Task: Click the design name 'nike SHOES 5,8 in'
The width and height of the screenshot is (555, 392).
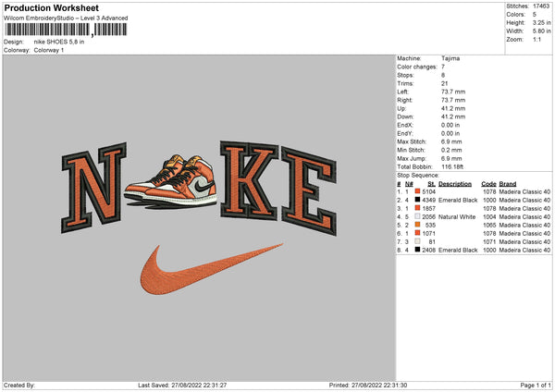Action: coord(59,42)
